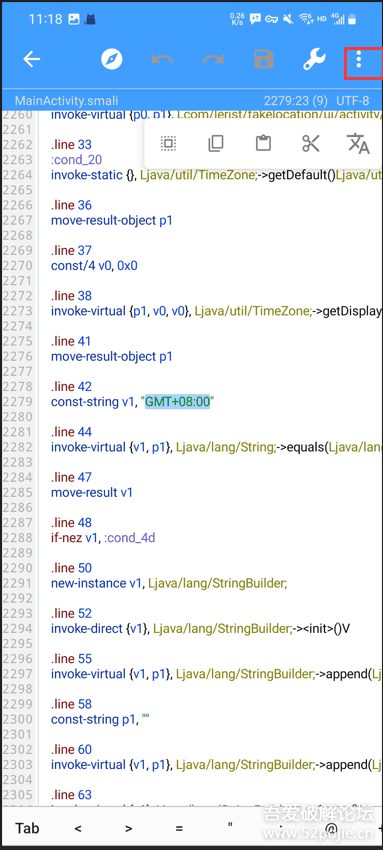
Task: Open the compass navigation icon
Action: point(112,59)
